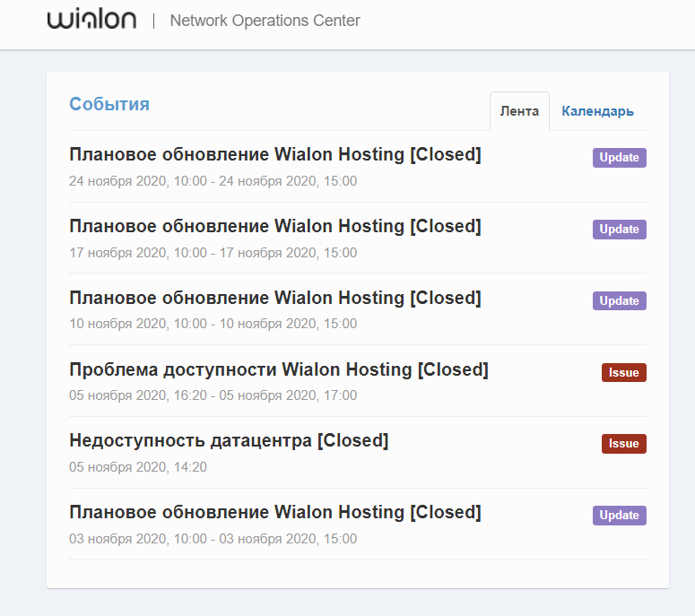Select date text 05 ноября 2020, 16:20
This screenshot has width=695, height=616.
[x=138, y=395]
